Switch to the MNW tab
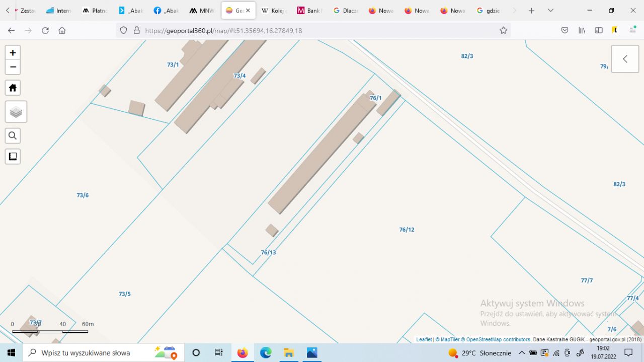The width and height of the screenshot is (644, 362). click(x=203, y=11)
